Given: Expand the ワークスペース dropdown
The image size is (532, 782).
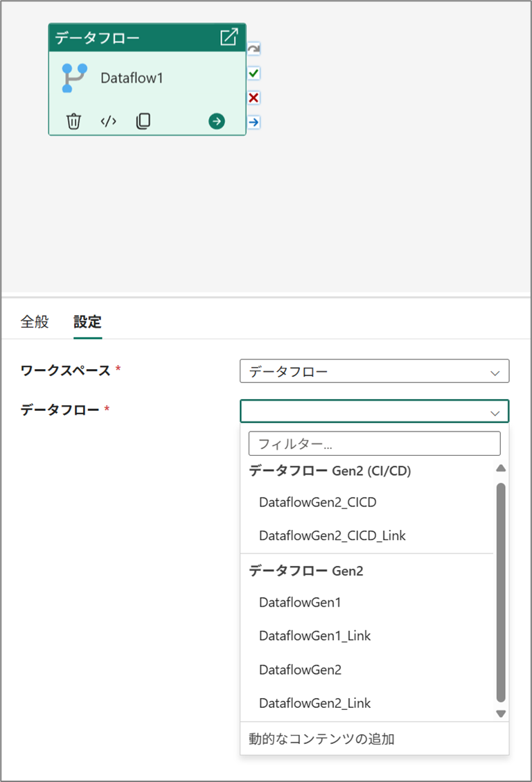Looking at the screenshot, I should pyautogui.click(x=375, y=371).
